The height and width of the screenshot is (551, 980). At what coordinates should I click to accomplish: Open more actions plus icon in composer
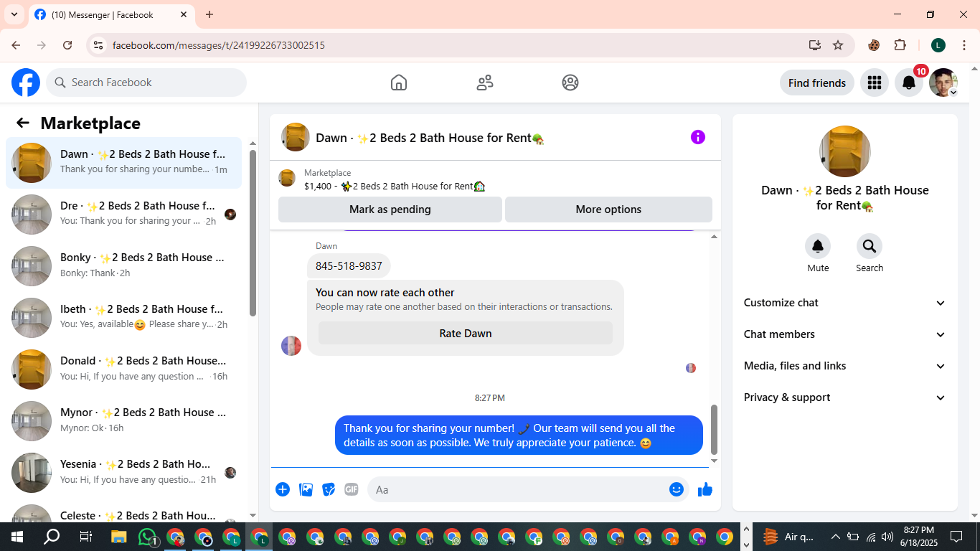click(x=283, y=489)
